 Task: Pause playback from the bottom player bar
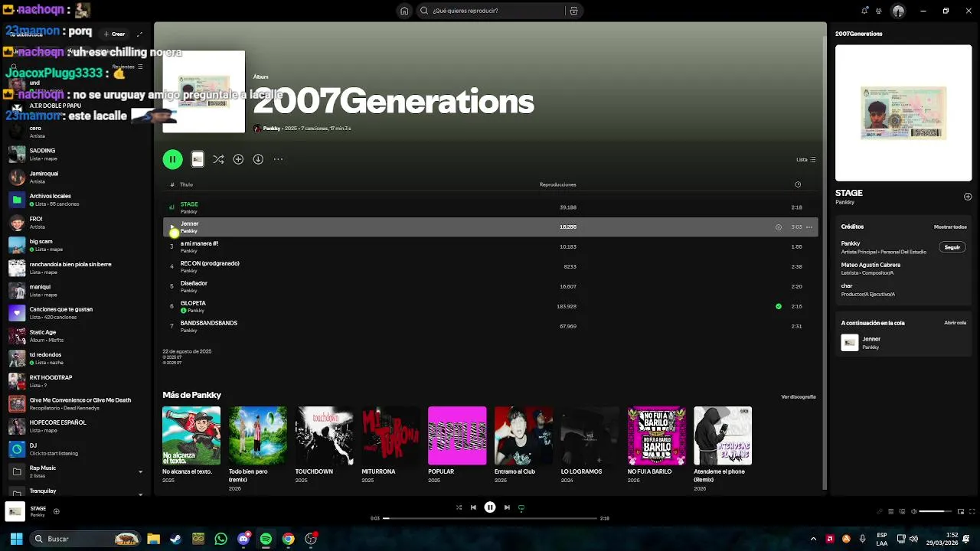coord(490,507)
